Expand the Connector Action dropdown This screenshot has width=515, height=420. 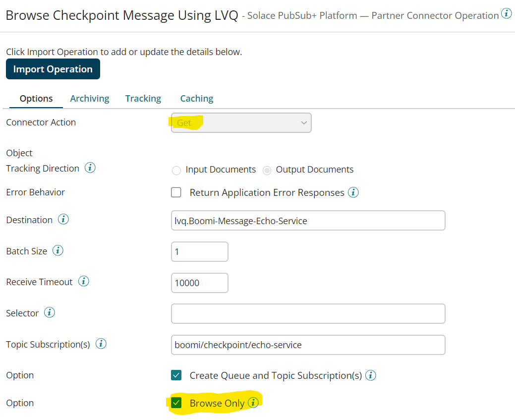pyautogui.click(x=241, y=123)
